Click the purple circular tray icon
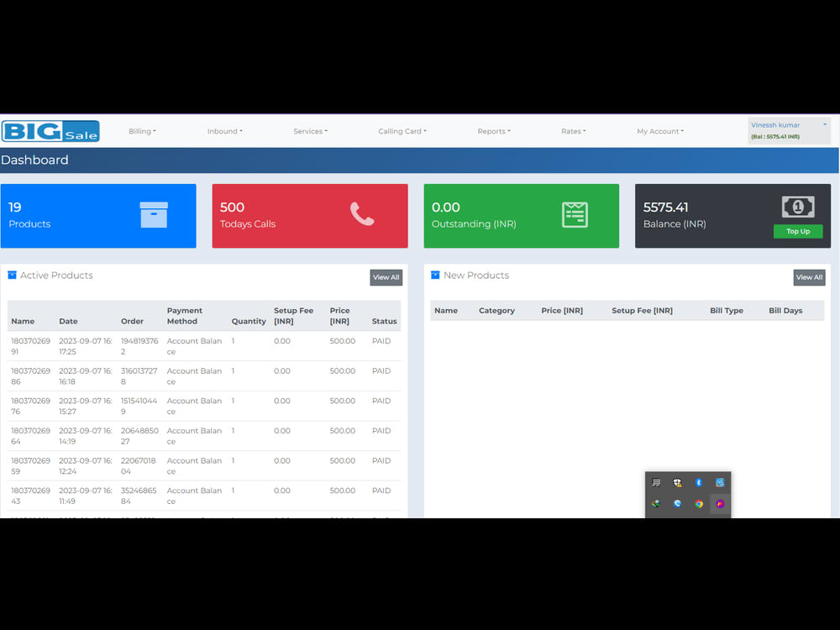Viewport: 840px width, 630px height. coord(720,503)
